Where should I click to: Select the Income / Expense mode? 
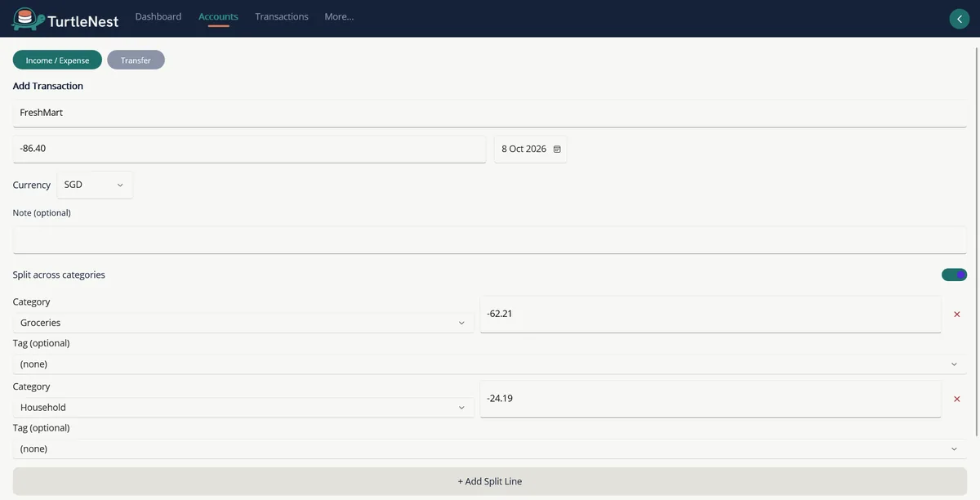pyautogui.click(x=57, y=60)
